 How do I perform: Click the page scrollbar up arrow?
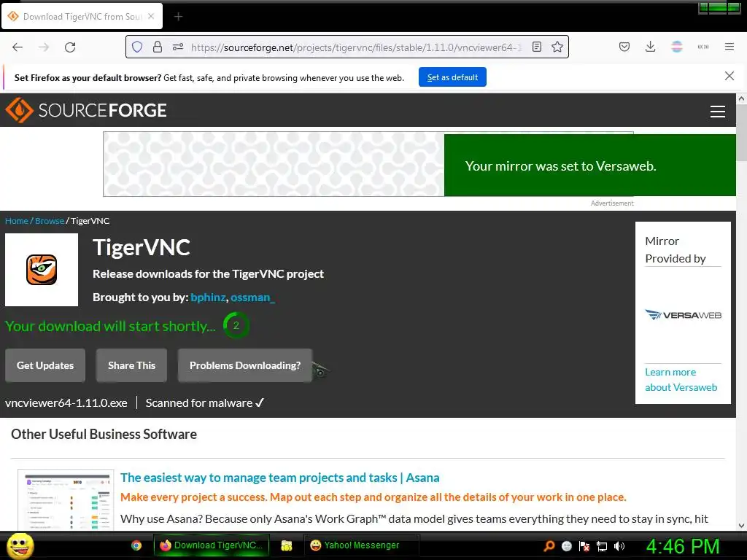[x=741, y=99]
